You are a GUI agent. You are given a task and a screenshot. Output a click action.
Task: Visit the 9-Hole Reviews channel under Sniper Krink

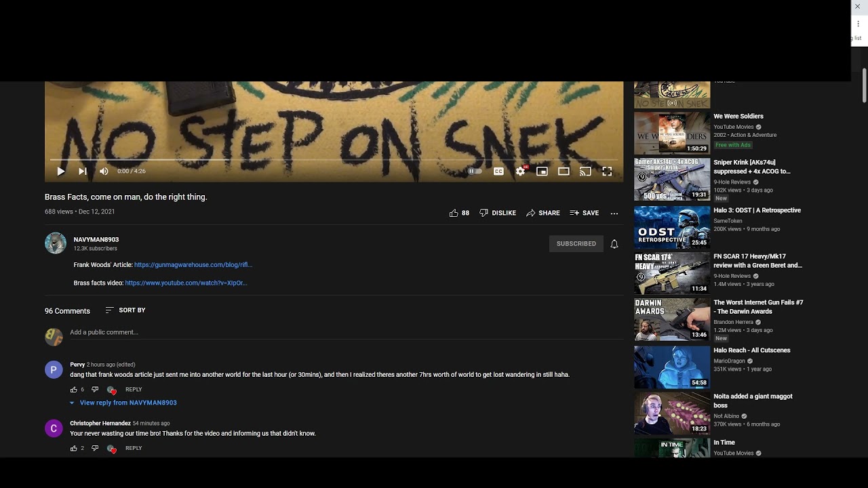point(732,182)
